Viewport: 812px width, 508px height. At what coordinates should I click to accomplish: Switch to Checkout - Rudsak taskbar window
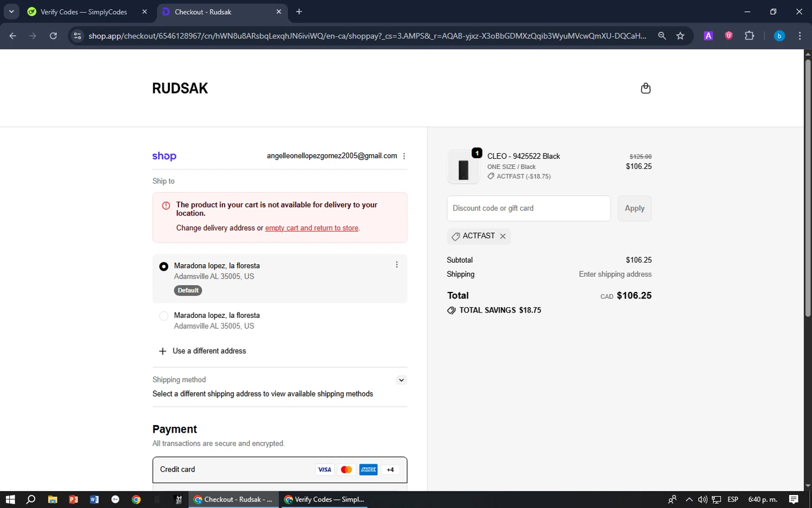[x=233, y=499]
